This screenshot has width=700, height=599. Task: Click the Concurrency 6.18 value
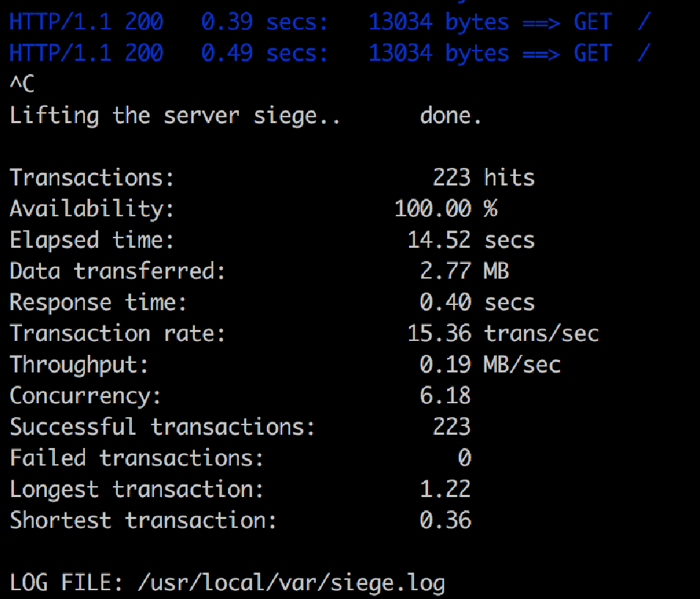(445, 396)
